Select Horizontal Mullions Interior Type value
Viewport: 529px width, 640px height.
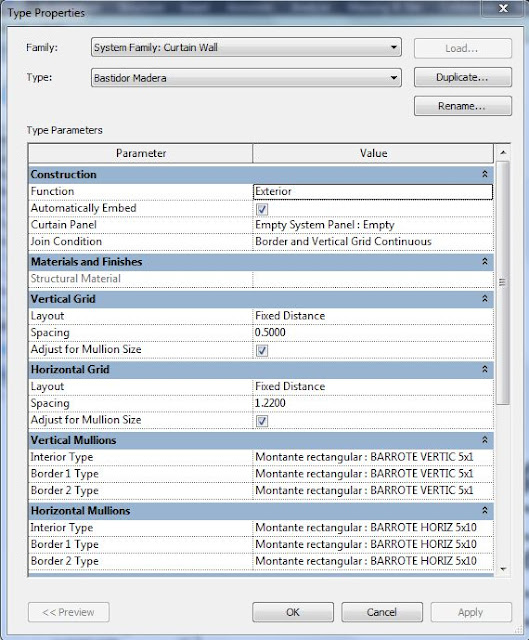(373, 528)
